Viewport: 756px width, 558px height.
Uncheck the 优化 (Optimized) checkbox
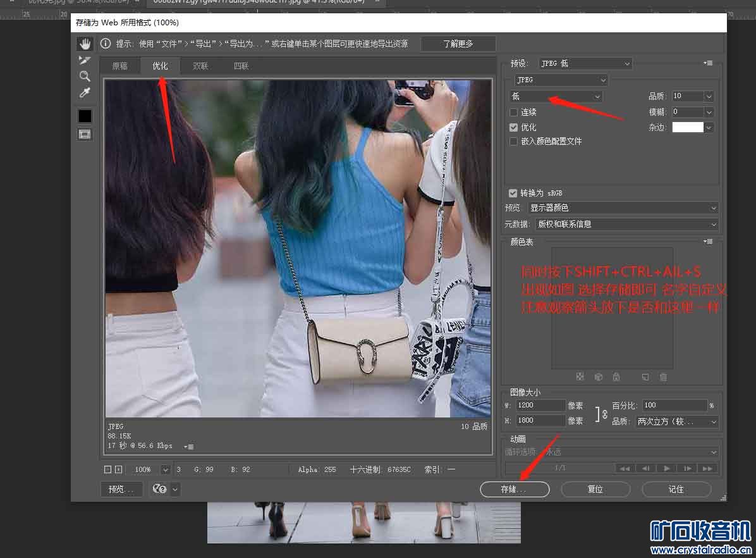pos(513,127)
